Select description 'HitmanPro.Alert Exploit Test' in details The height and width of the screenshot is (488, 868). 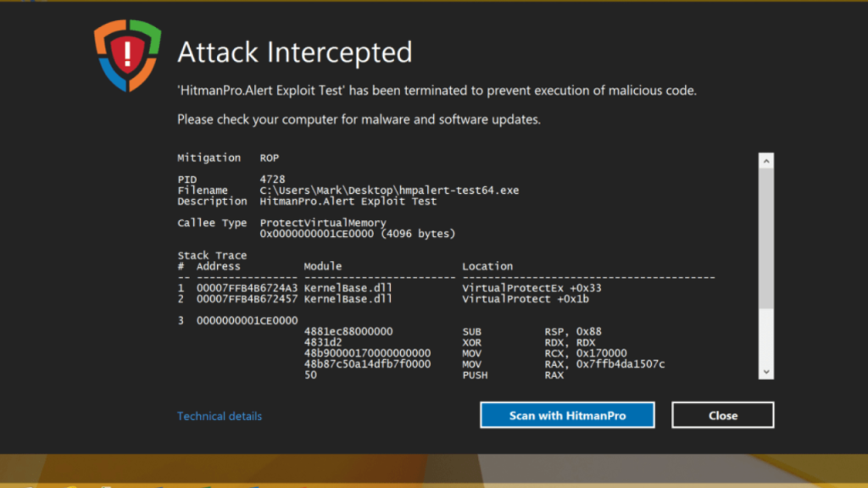(x=348, y=202)
